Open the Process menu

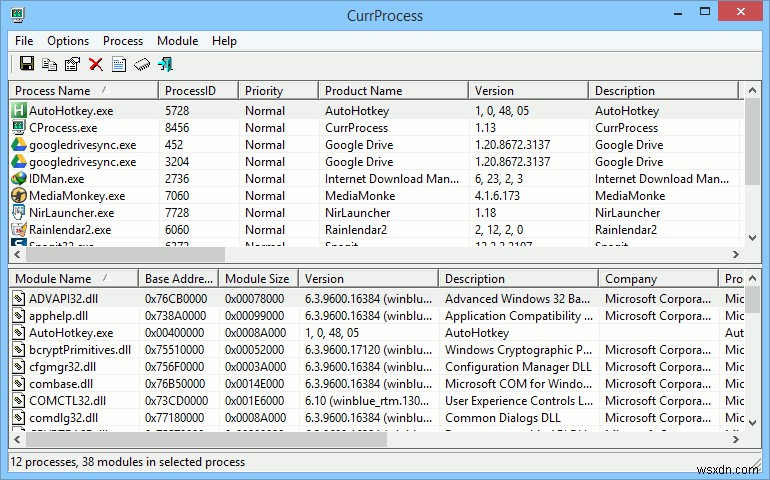pos(123,41)
